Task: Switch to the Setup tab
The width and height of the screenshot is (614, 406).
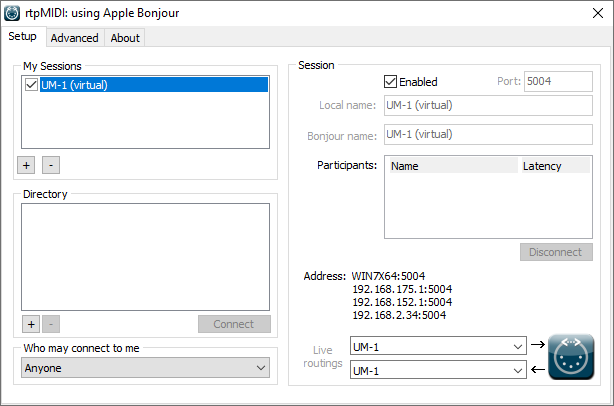Action: 23,36
